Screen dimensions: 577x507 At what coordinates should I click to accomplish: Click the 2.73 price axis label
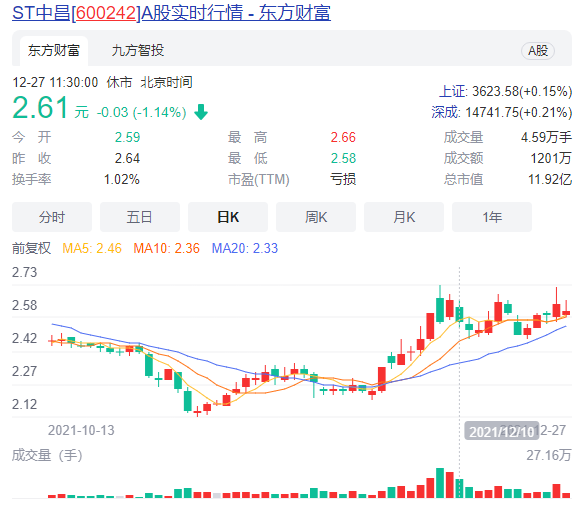pyautogui.click(x=25, y=272)
